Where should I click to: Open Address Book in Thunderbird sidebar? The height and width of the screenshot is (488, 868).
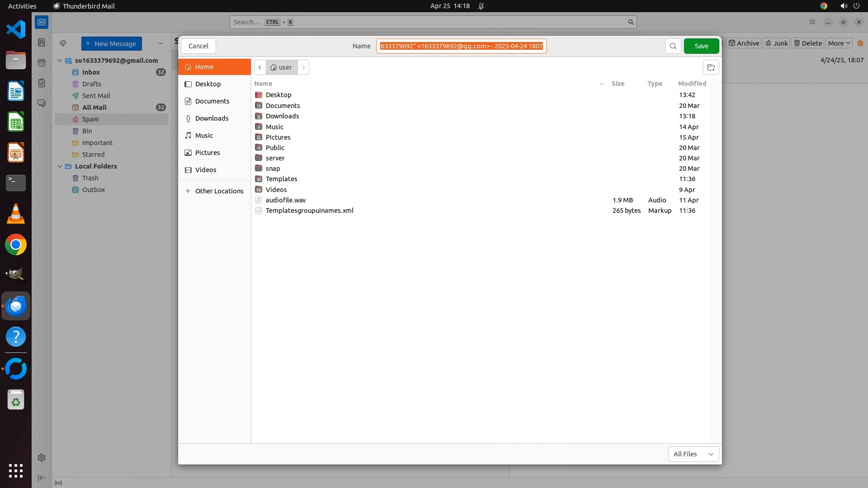(42, 42)
